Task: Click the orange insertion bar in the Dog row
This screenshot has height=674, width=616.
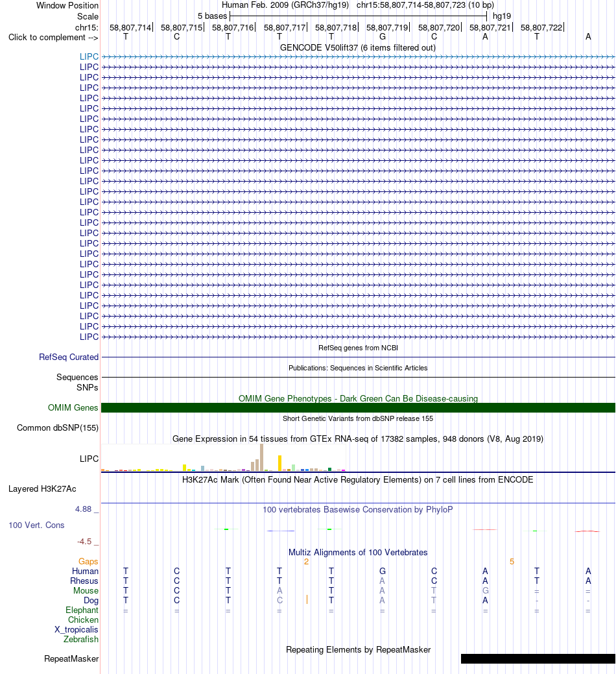Action: click(x=307, y=599)
